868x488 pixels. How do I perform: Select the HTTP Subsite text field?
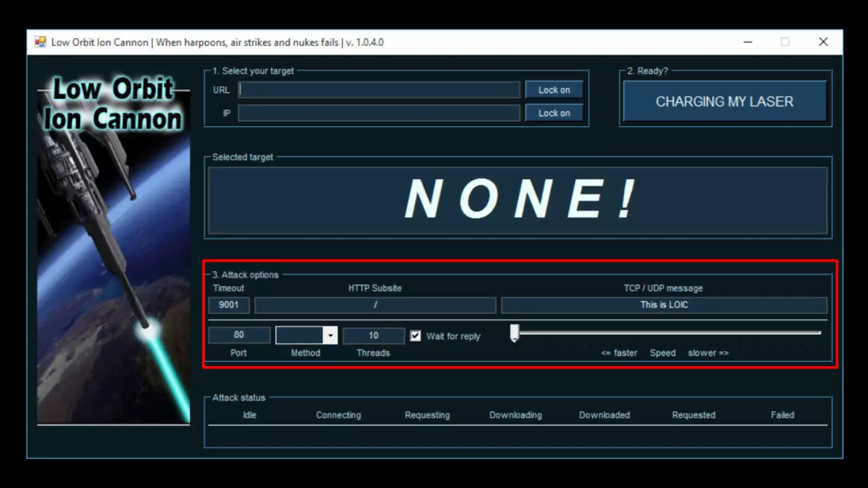tap(375, 305)
